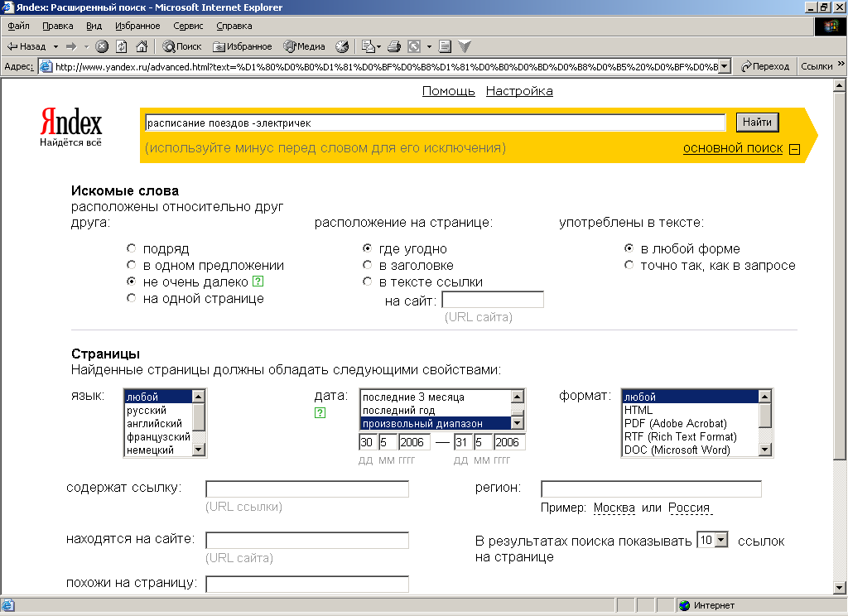Click the Forward arrow toolbar button

click(71, 46)
